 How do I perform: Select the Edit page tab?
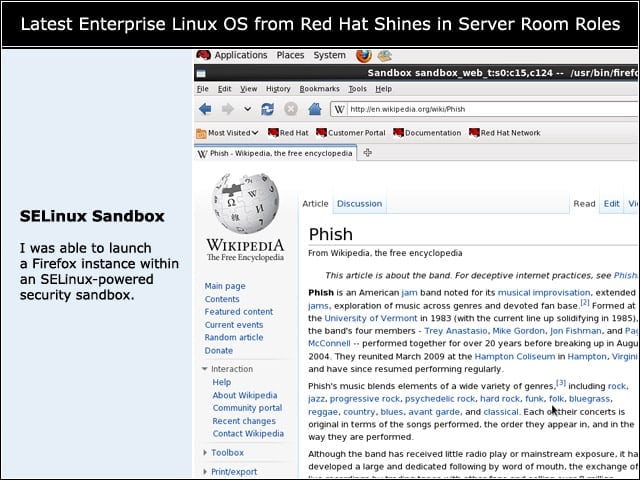point(611,204)
